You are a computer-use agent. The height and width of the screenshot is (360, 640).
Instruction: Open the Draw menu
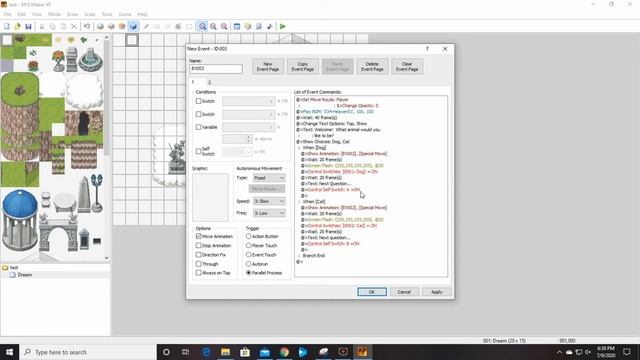(72, 14)
